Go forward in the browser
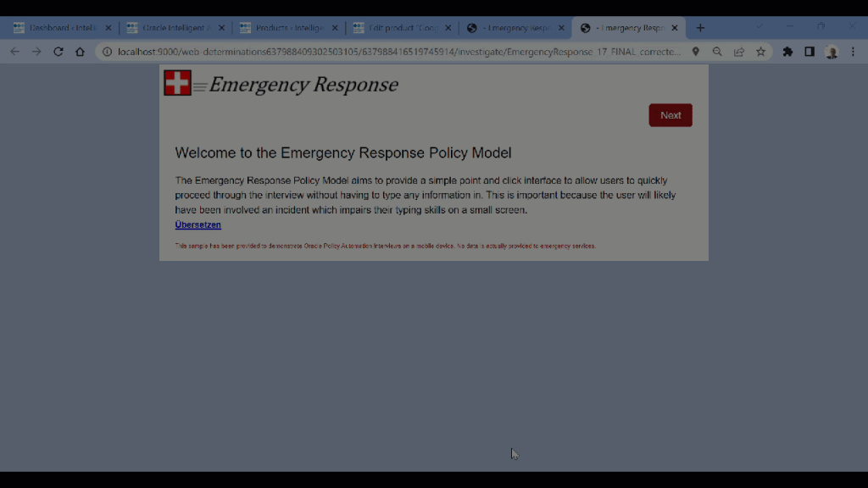 pyautogui.click(x=36, y=52)
